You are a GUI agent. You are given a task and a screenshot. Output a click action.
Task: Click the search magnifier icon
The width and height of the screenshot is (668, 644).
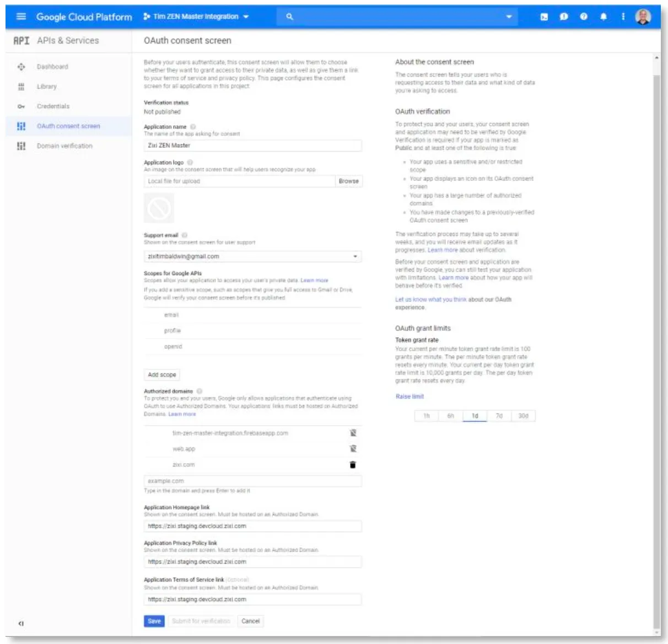pos(289,17)
